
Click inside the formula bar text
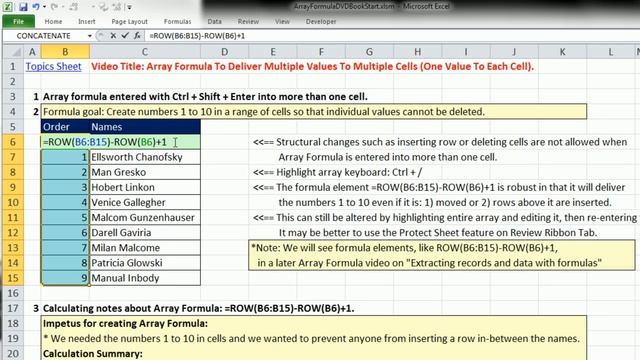click(197, 36)
